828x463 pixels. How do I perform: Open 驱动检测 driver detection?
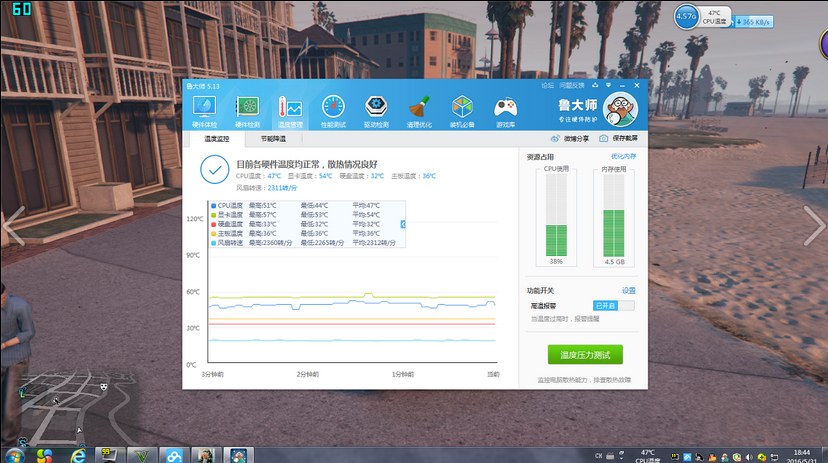coord(376,111)
